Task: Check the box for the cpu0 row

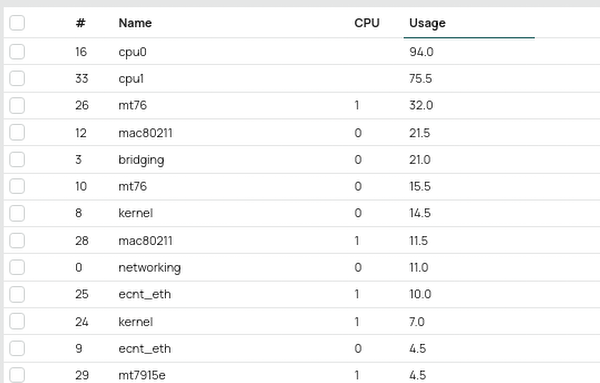Action: pos(17,52)
